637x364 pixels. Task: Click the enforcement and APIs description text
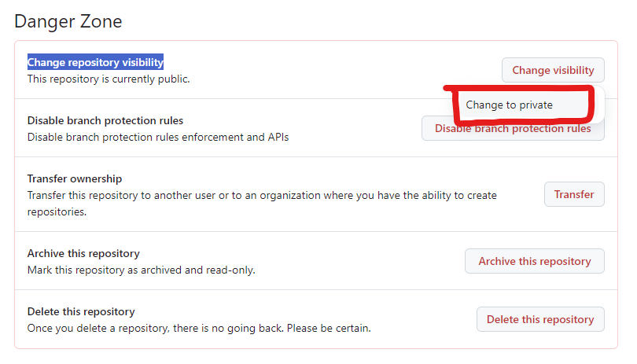158,138
